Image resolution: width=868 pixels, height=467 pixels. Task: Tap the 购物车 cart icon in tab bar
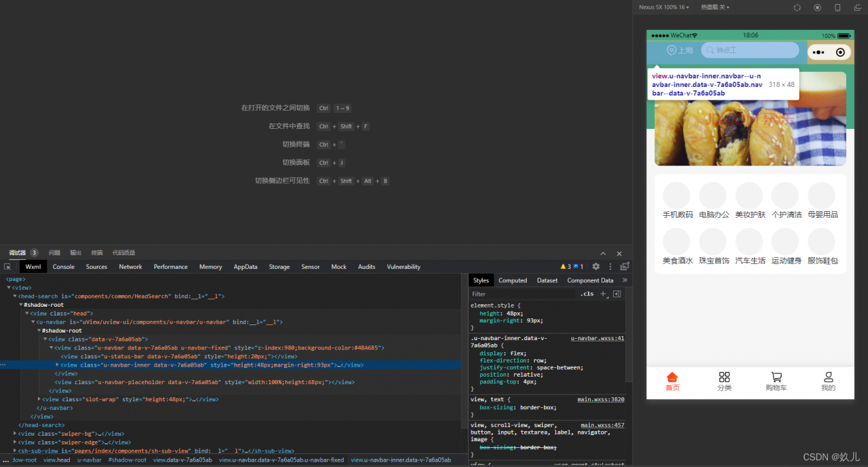click(776, 377)
